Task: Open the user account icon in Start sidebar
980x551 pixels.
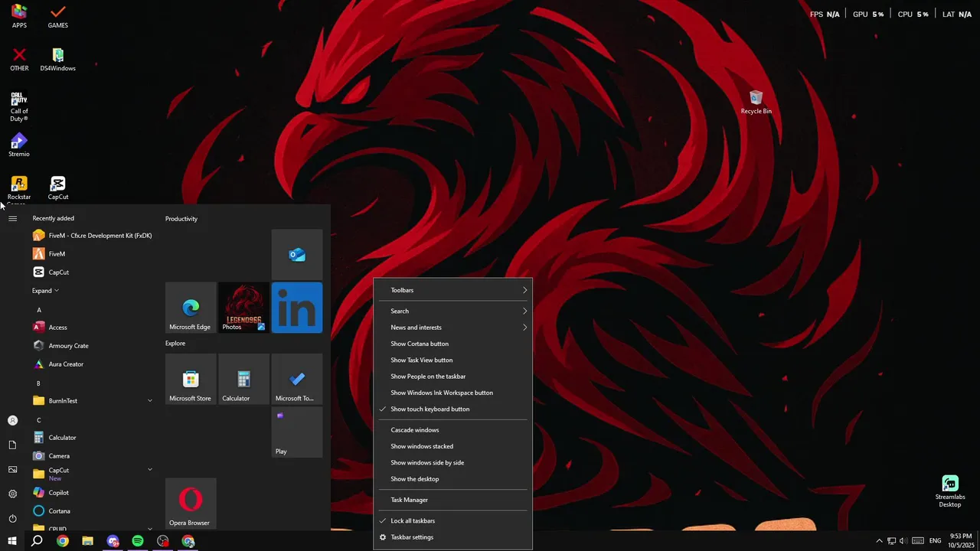Action: click(12, 420)
